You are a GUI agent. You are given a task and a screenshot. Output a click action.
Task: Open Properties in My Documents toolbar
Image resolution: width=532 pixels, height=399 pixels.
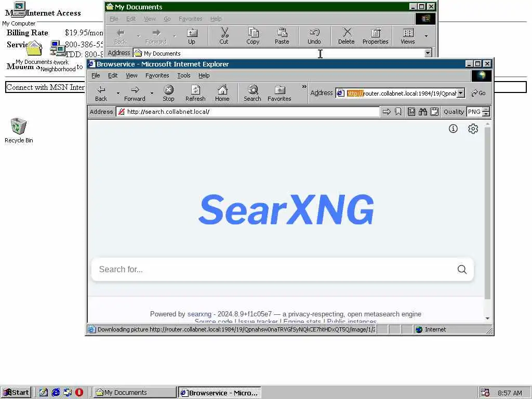[375, 36]
